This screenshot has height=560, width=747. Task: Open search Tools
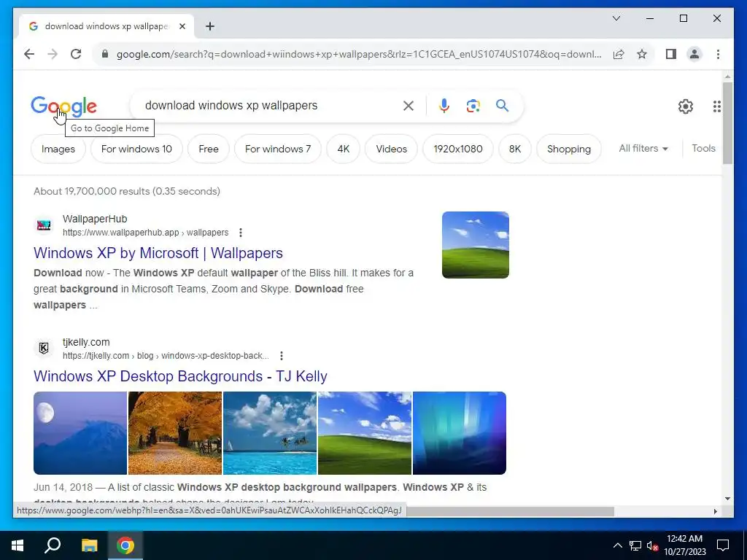pos(704,149)
